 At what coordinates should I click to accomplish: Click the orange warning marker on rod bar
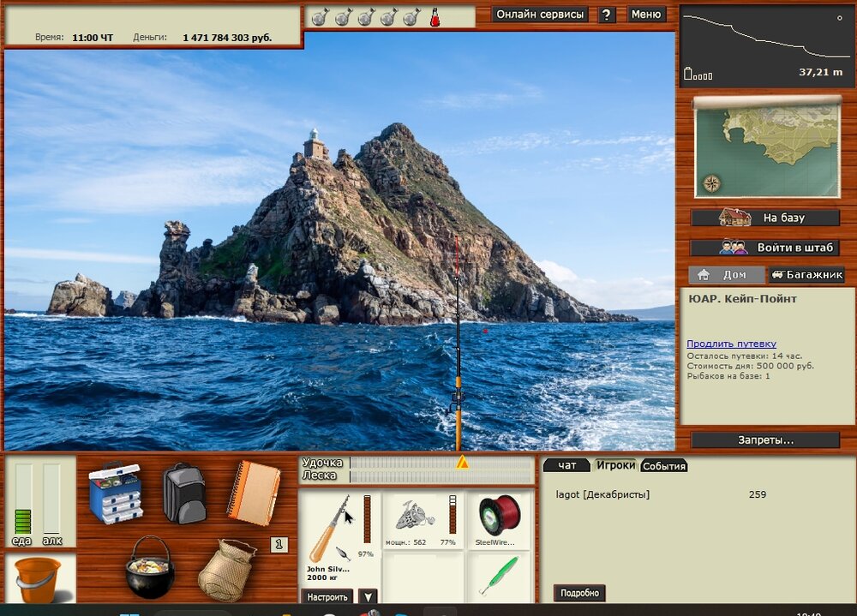click(463, 463)
